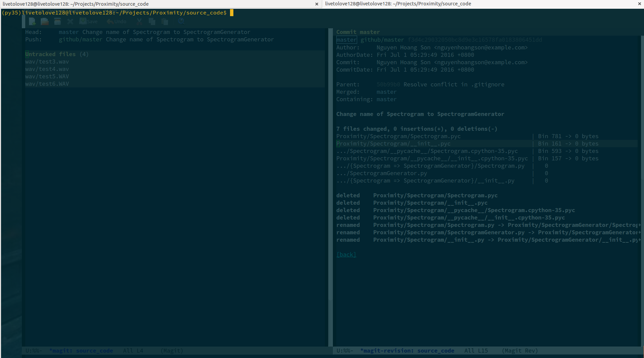The image size is (644, 358).
Task: Click the Copy toolbar icon
Action: 152,22
